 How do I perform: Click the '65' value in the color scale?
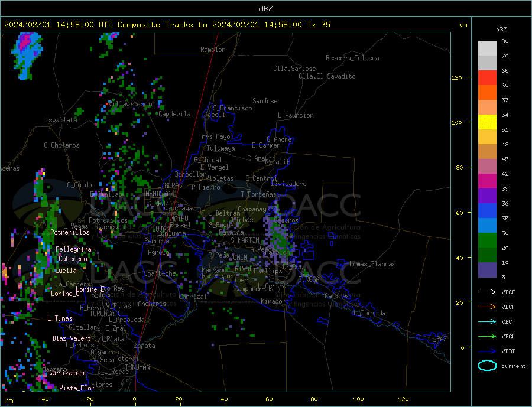(505, 70)
